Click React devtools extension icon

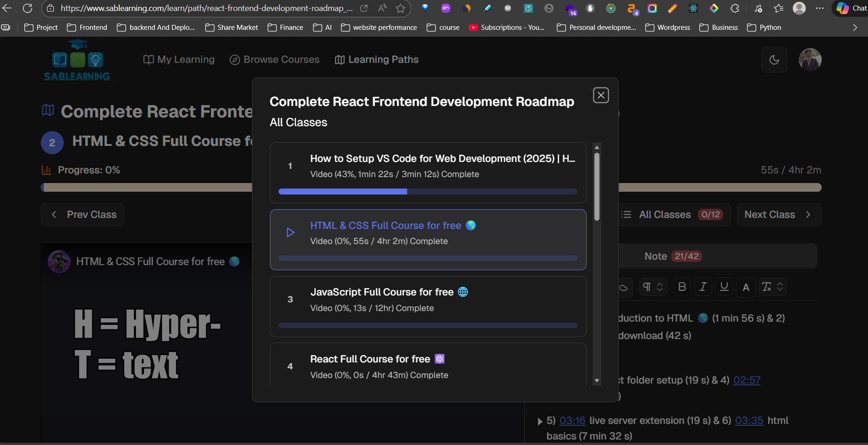coord(693,8)
